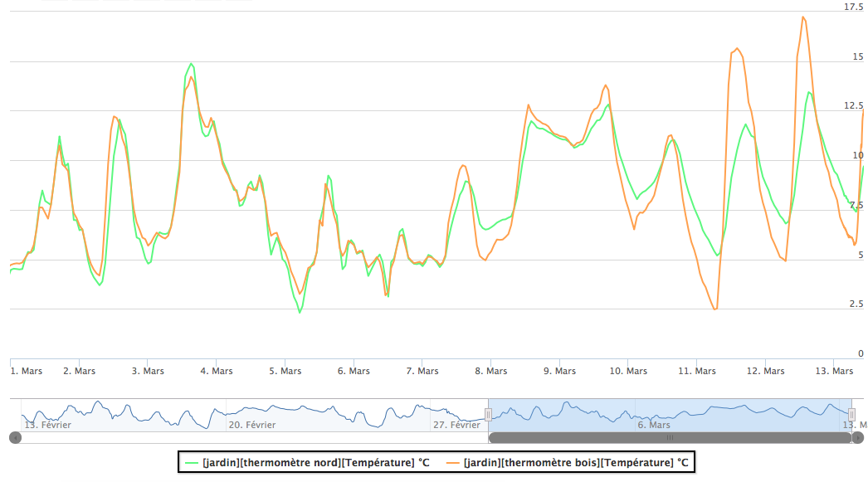Click the green peak on 3 Mars afternoon
868x482 pixels.
coord(192,64)
